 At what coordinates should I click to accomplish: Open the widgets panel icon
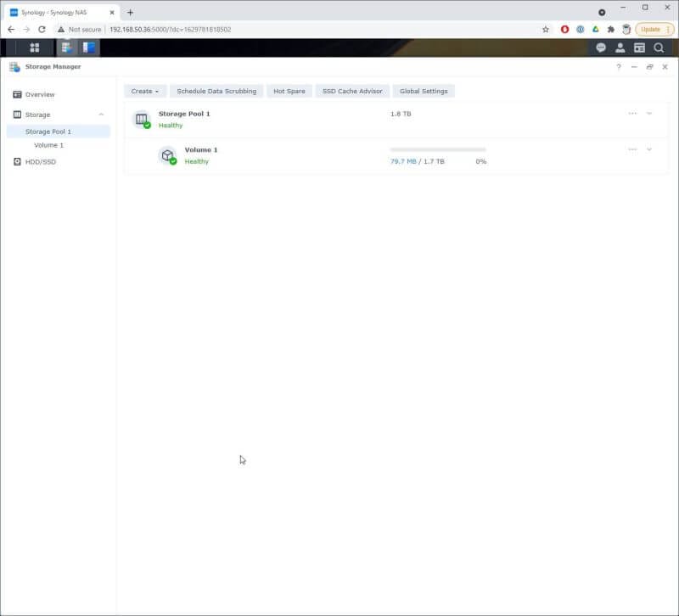point(640,48)
